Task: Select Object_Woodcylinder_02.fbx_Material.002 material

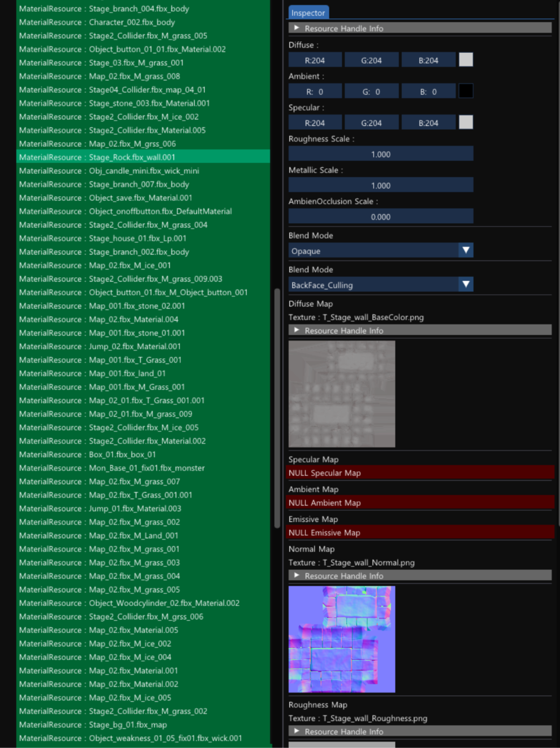Action: 143,604
